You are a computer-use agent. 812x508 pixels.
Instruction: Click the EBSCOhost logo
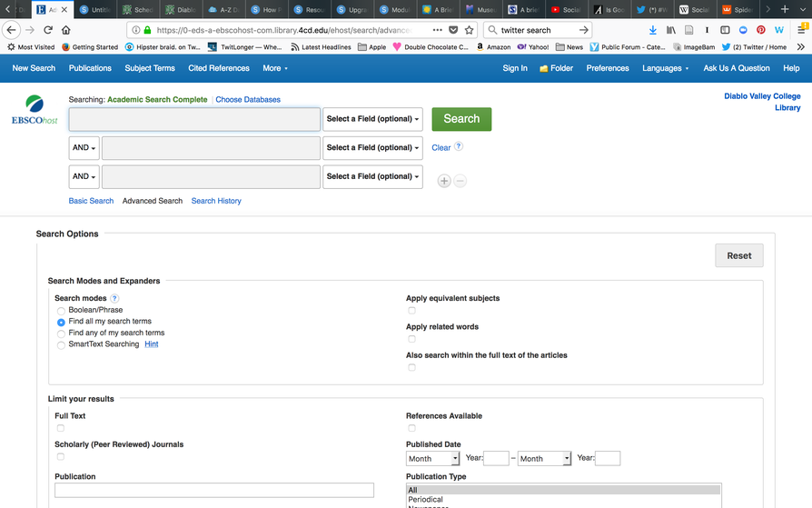(35, 110)
